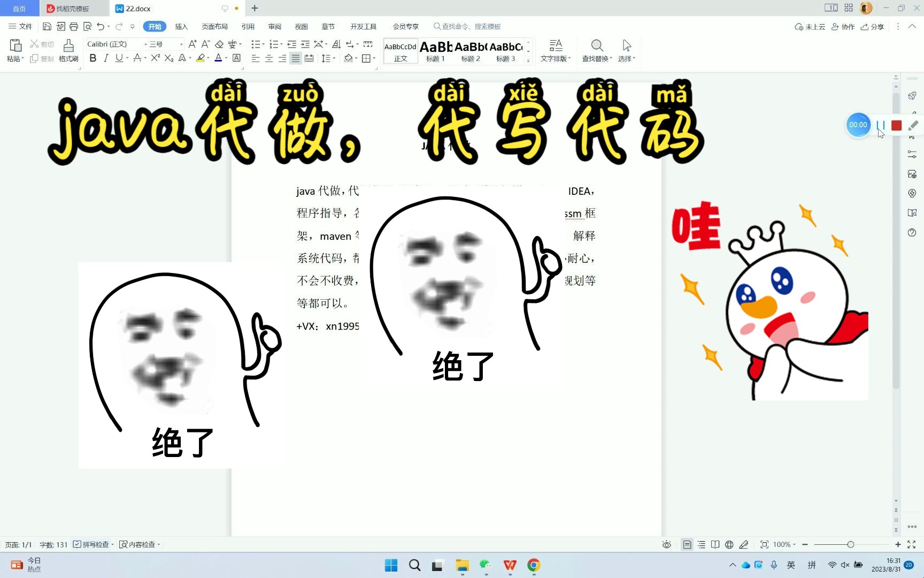Open the font color swatch picker

(x=225, y=58)
